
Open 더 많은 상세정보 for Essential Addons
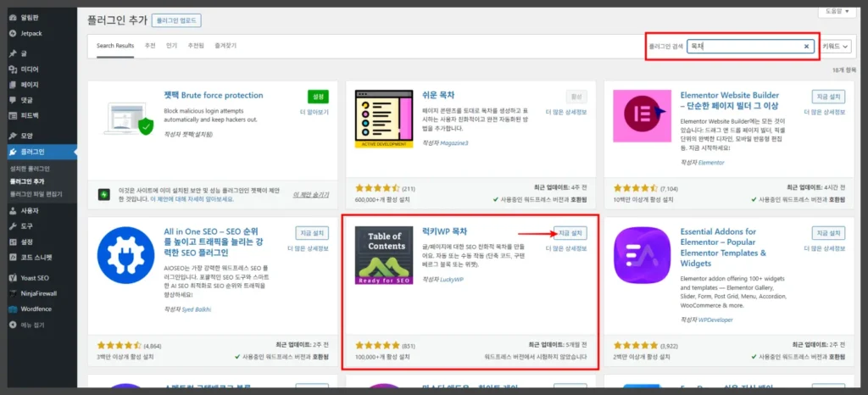click(825, 248)
